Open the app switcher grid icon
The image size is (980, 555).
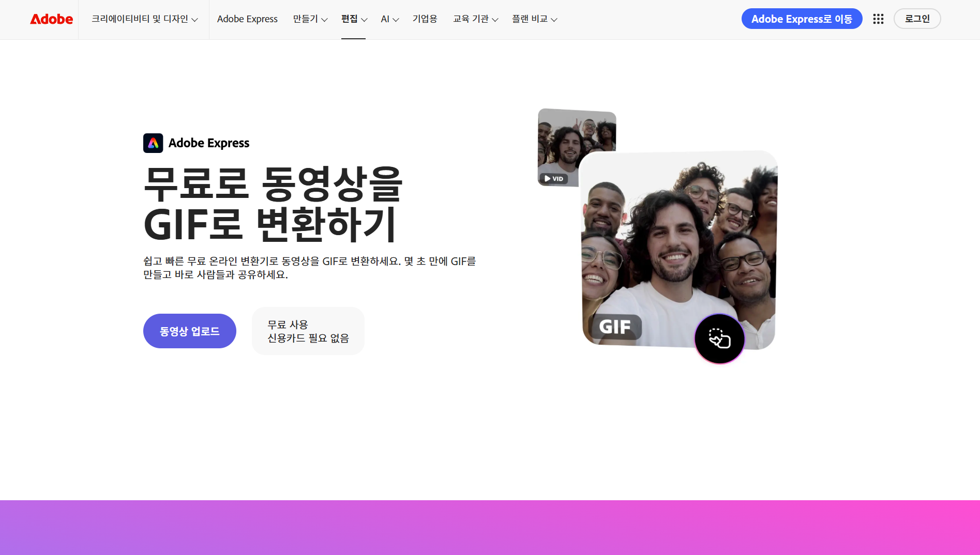point(878,19)
